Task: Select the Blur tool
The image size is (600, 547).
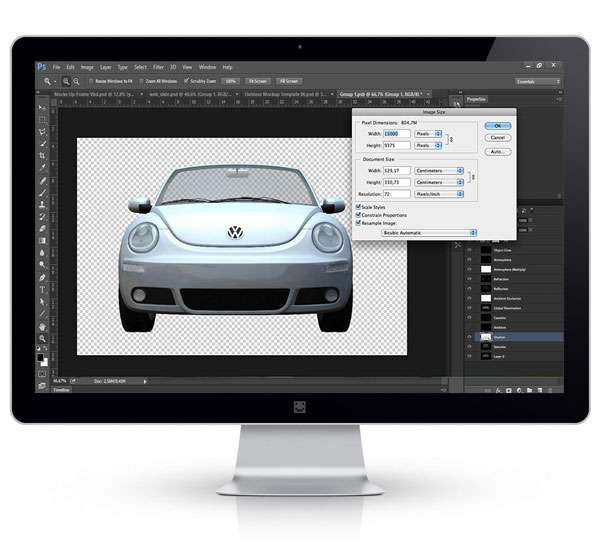Action: tap(42, 253)
